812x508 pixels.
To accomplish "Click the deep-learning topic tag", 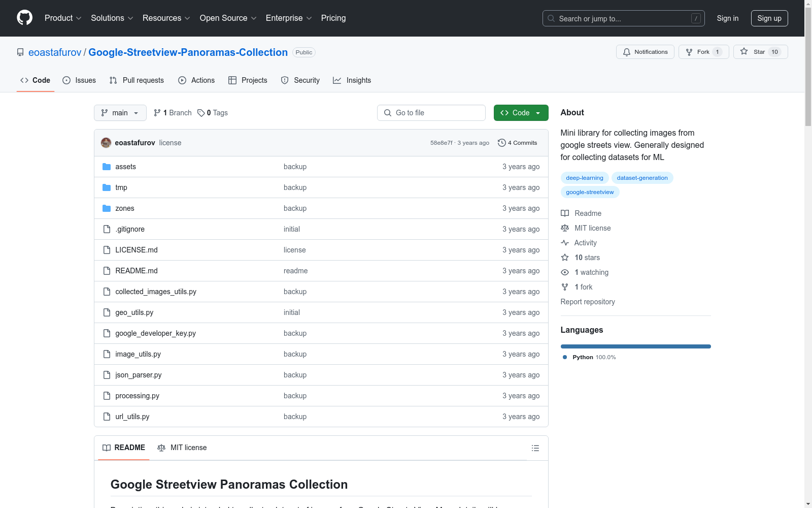I will pos(585,178).
